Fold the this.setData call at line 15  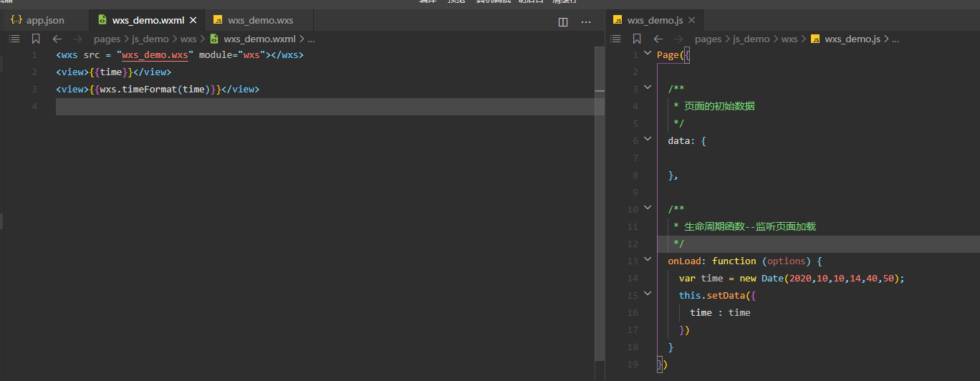pyautogui.click(x=648, y=295)
